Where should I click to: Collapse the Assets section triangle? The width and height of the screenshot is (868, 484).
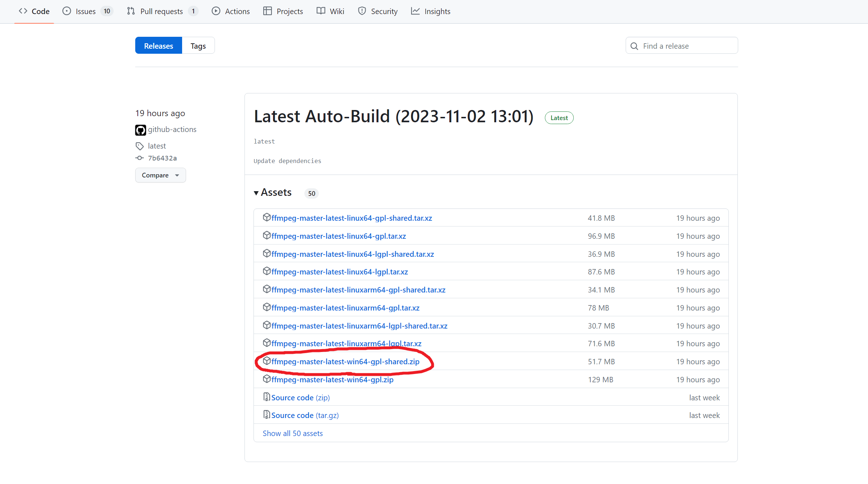coord(256,193)
